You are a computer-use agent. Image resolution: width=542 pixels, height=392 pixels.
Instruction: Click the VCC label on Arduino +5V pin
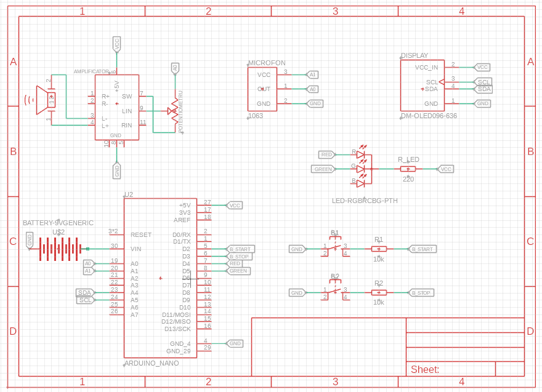point(235,206)
